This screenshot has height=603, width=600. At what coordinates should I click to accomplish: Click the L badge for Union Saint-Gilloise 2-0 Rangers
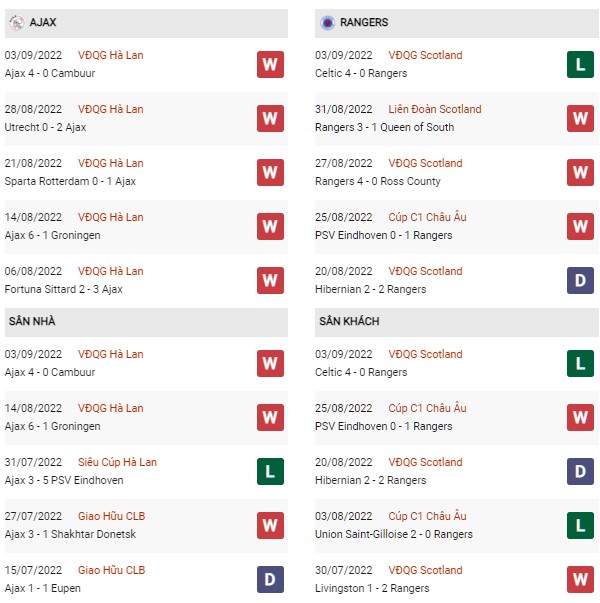point(580,525)
